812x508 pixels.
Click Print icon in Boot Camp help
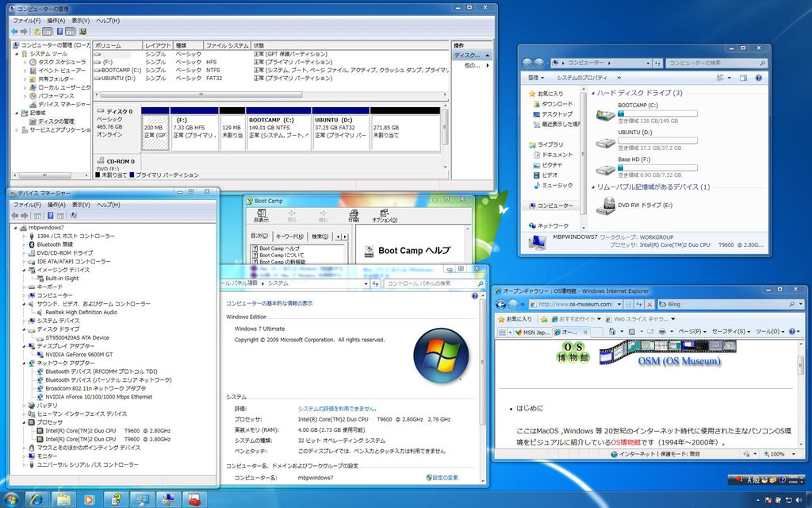(x=354, y=216)
